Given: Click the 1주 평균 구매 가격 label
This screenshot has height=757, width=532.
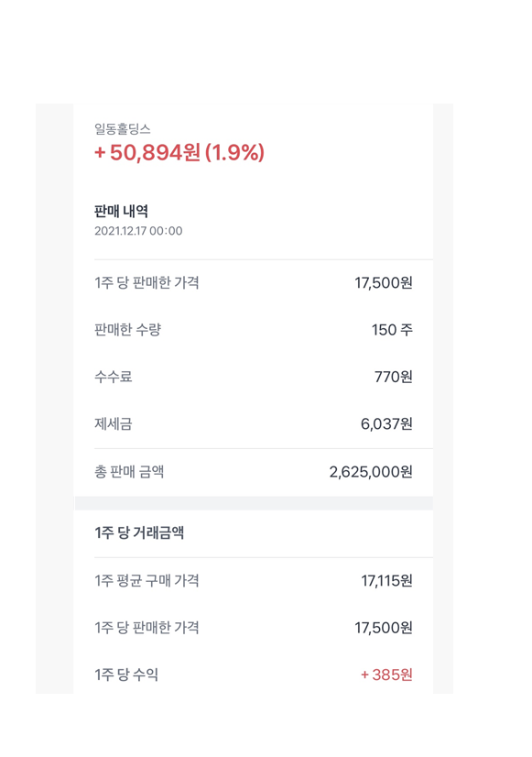Looking at the screenshot, I should coord(147,580).
